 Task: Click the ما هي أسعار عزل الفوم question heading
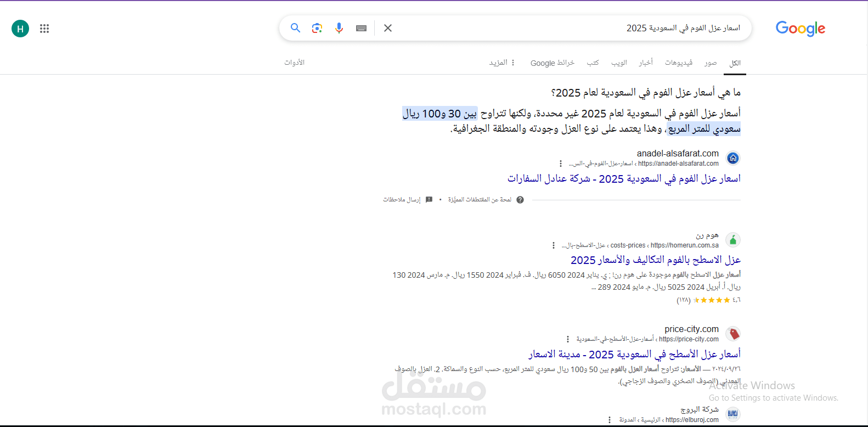(646, 93)
